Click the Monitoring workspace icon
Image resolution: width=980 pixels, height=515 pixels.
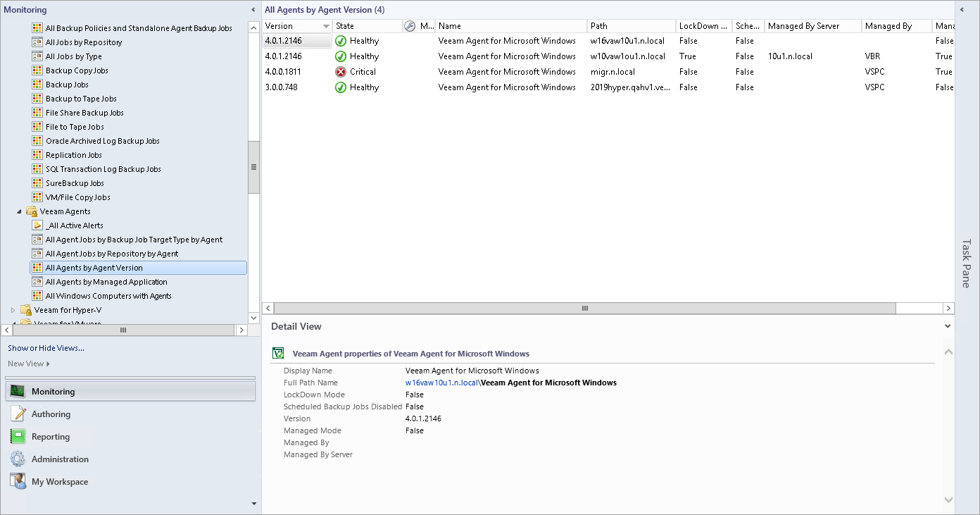(x=18, y=392)
